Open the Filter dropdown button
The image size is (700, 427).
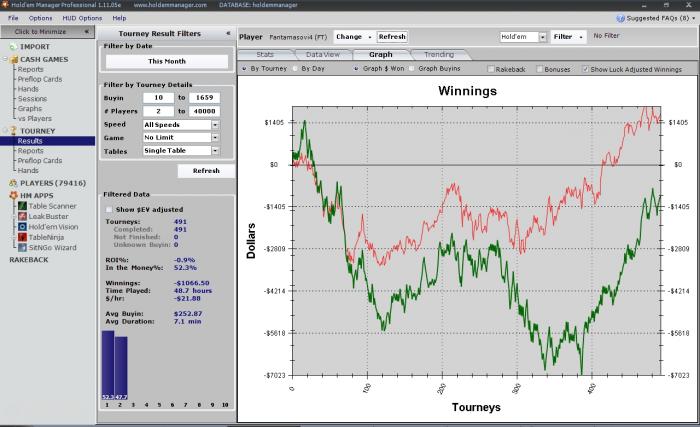click(x=568, y=37)
